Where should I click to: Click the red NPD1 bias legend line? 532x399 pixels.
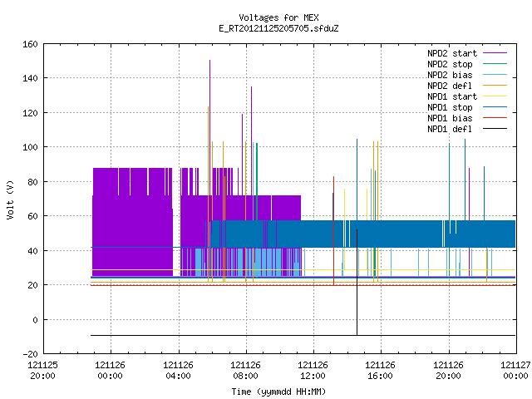[495, 118]
